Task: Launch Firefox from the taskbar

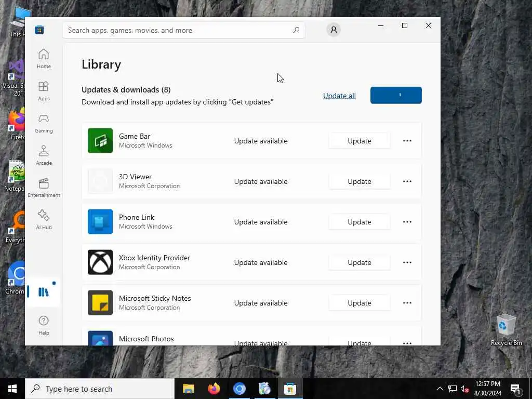Action: tap(214, 389)
